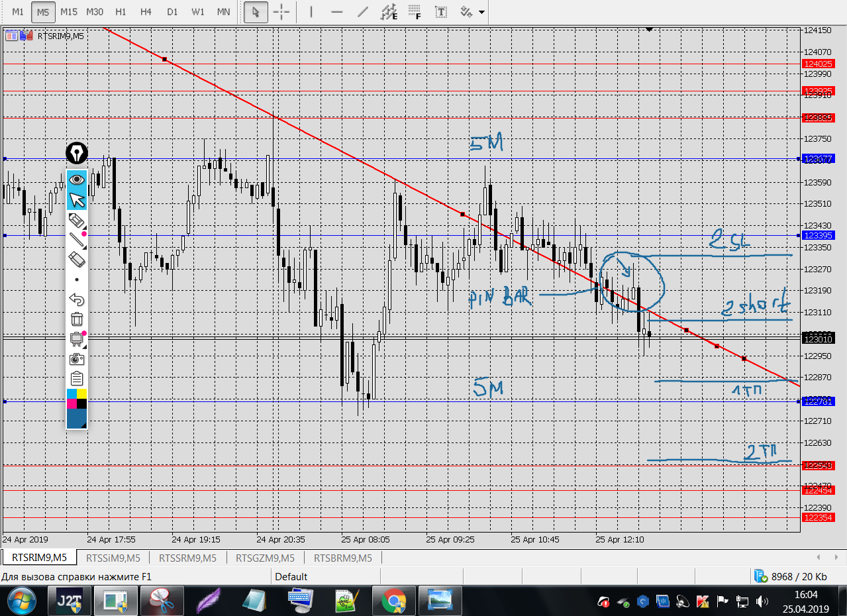Image resolution: width=847 pixels, height=616 pixels.
Task: Open the whiteboard easel tool
Action: (77, 339)
